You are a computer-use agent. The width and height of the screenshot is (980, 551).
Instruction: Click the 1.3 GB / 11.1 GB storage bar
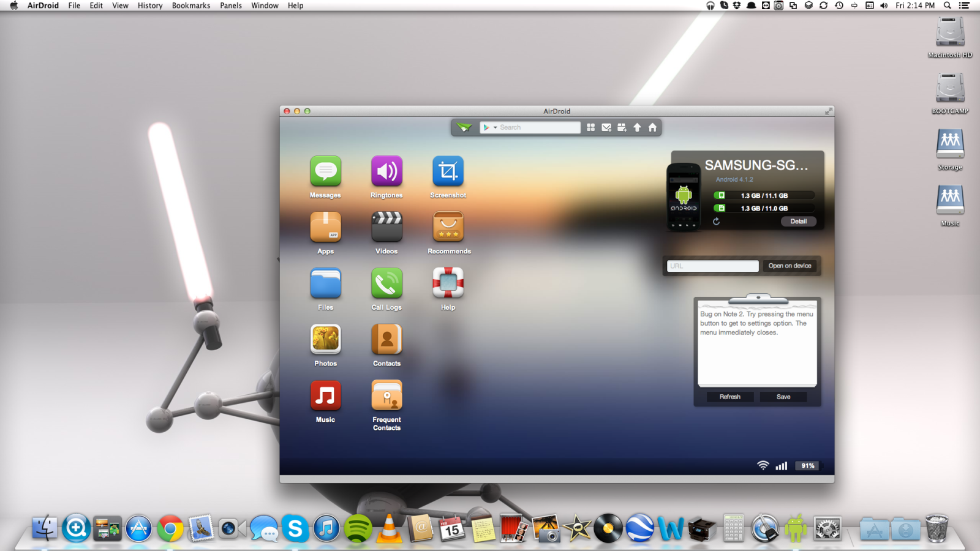click(x=764, y=195)
